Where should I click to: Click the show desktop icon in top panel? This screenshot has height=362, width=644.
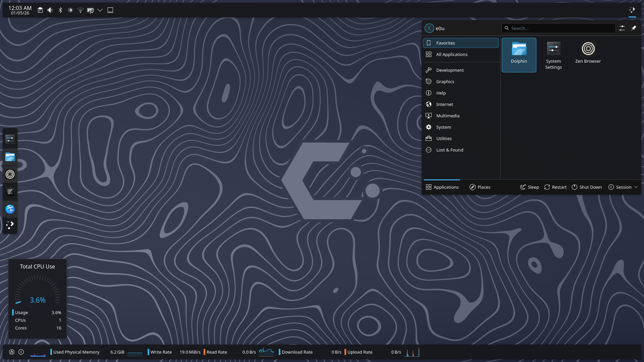110,10
